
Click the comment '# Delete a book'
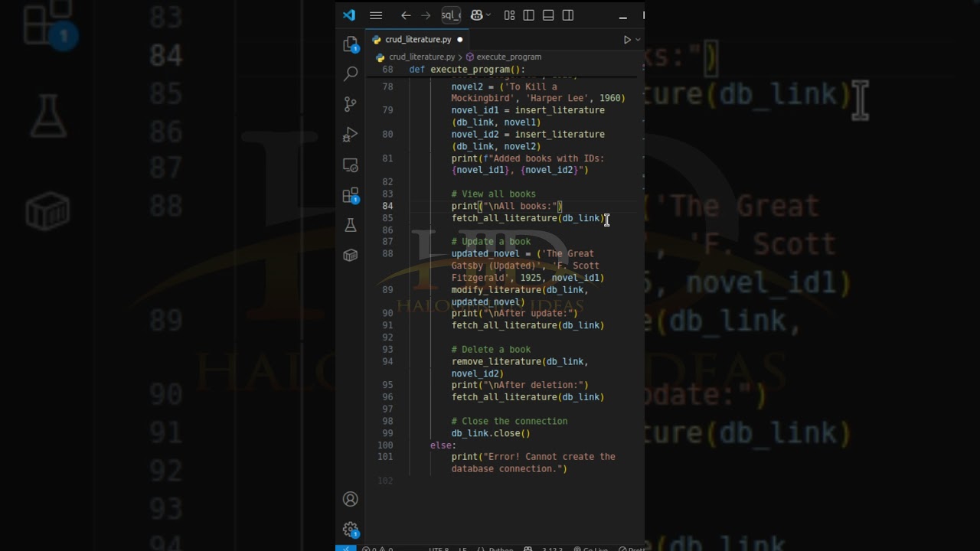491,350
